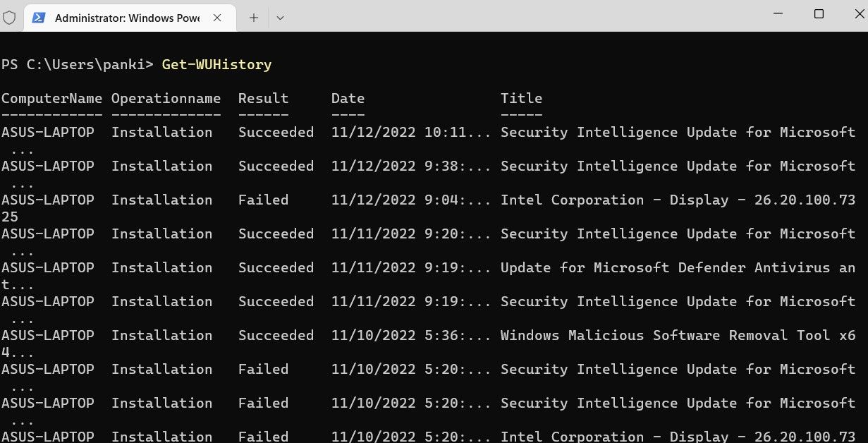Click the PowerShell icon on the tab
Viewport: 868px width, 443px height.
tap(40, 18)
